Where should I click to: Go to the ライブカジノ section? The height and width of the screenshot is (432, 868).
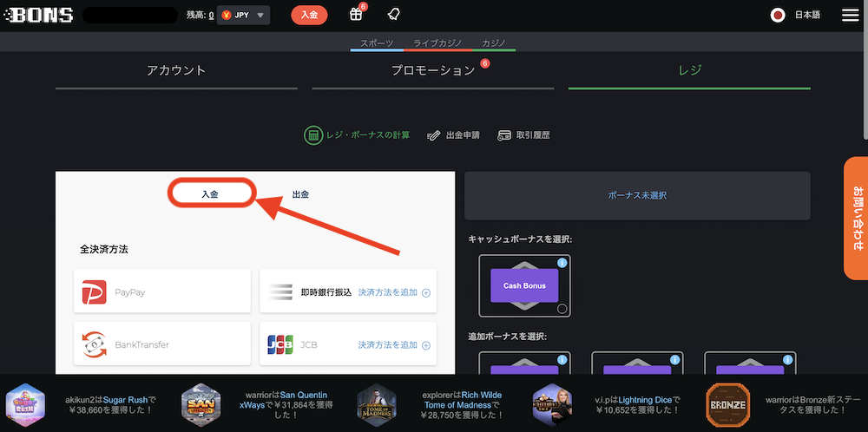(x=437, y=43)
